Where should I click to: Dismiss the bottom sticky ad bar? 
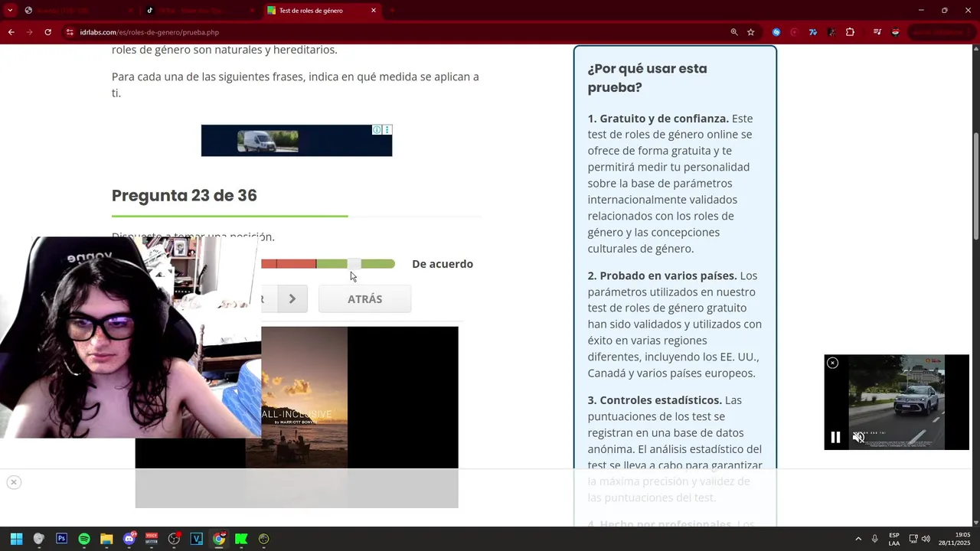tap(13, 482)
